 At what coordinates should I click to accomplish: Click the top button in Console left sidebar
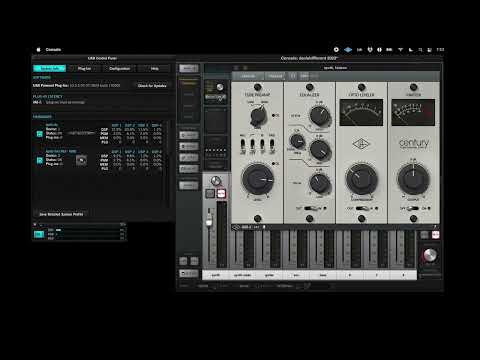(189, 68)
